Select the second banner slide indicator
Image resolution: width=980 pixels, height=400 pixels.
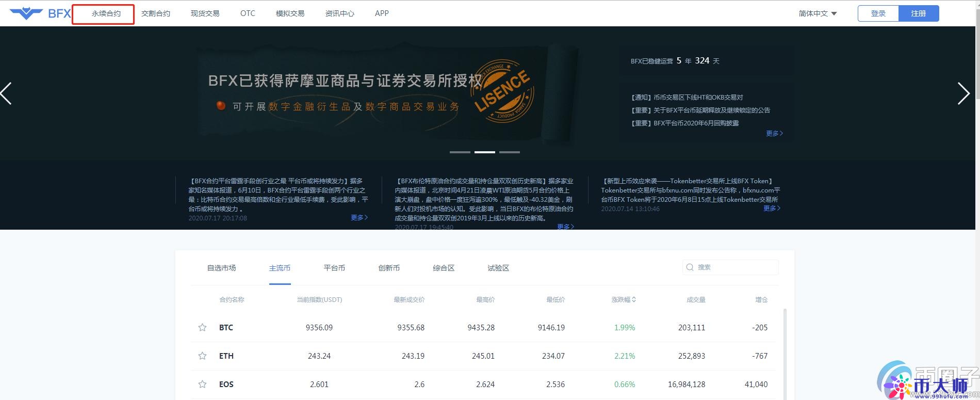(x=485, y=152)
